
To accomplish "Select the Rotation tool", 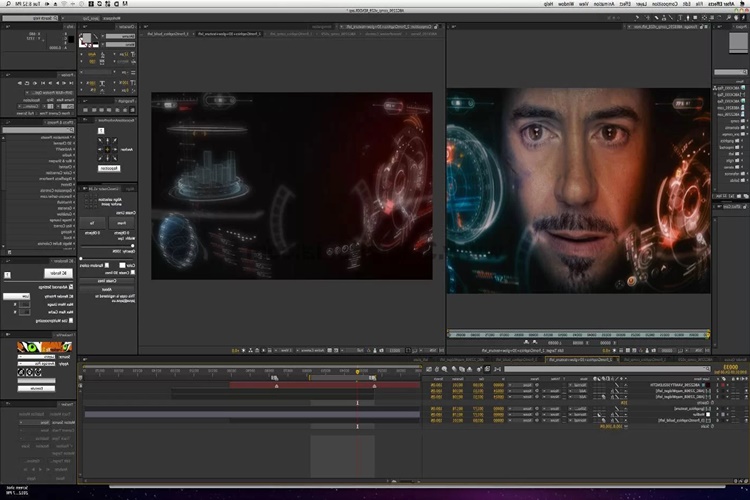I will tap(719, 18).
